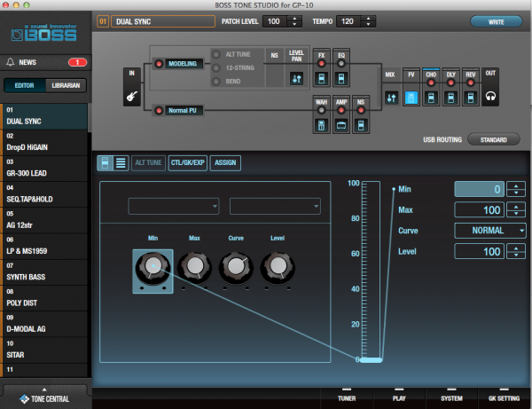Switch to list view icon in editor

click(120, 162)
